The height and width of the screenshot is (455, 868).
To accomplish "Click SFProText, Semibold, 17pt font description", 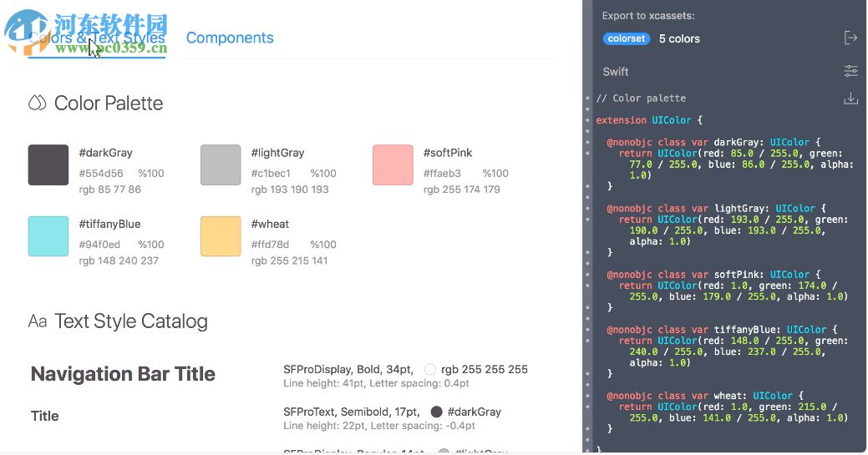I will pyautogui.click(x=352, y=412).
